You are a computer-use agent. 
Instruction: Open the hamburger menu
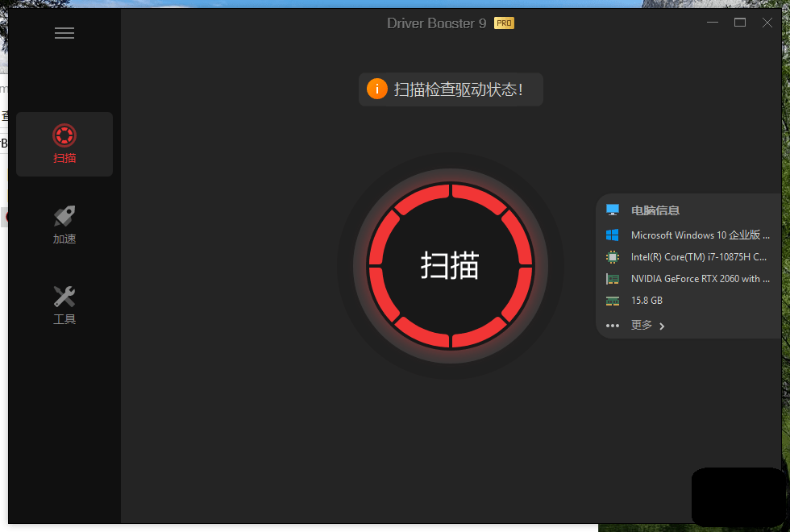pyautogui.click(x=64, y=33)
